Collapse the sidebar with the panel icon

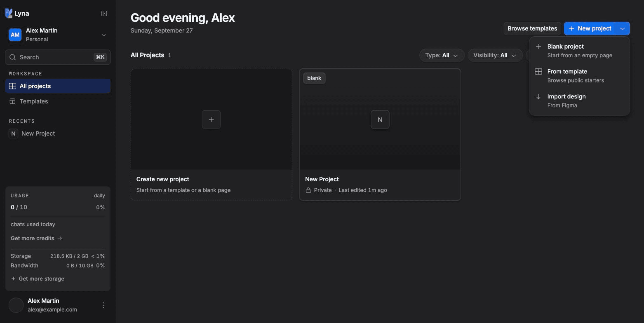tap(104, 14)
